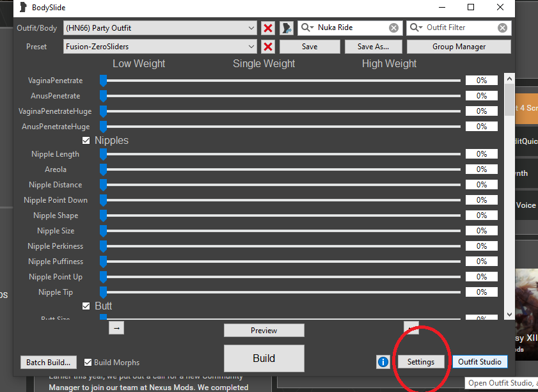This screenshot has width=538, height=392.
Task: Clear the Outfit Filter field
Action: 502,27
